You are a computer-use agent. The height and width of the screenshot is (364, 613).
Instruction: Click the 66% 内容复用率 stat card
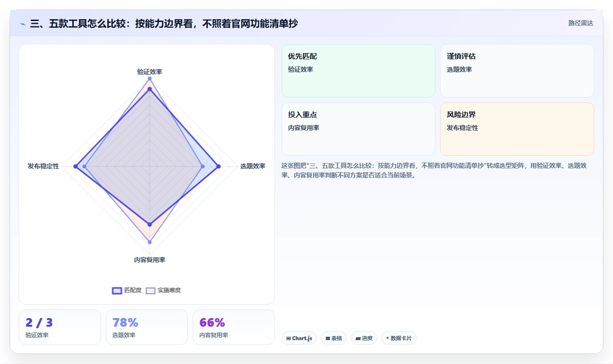point(234,327)
